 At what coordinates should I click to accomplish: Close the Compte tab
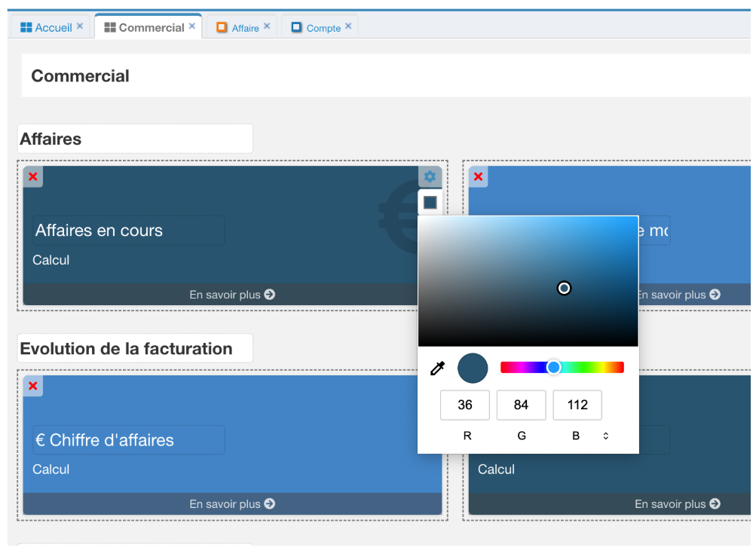[347, 24]
